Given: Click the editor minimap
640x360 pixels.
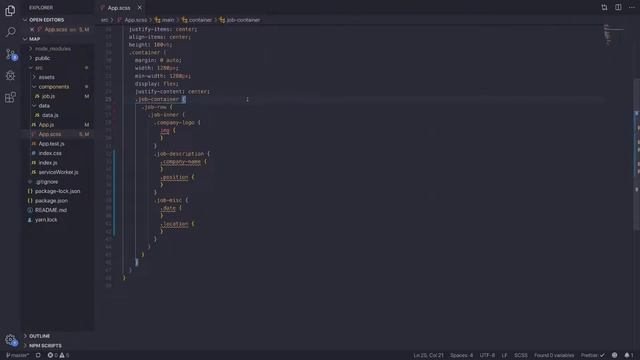Looking at the screenshot, I should (x=614, y=35).
